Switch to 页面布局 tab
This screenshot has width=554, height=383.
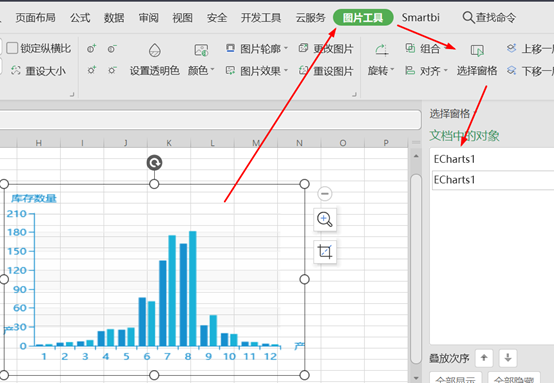pyautogui.click(x=35, y=17)
